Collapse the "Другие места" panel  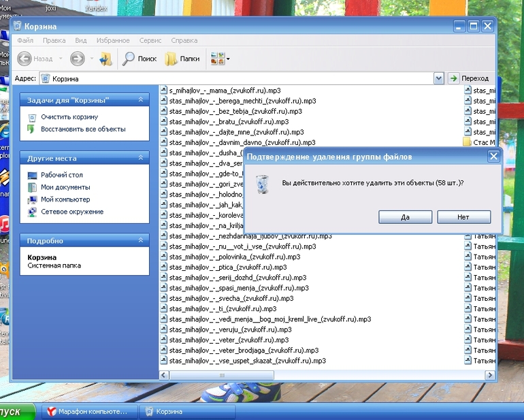click(141, 158)
